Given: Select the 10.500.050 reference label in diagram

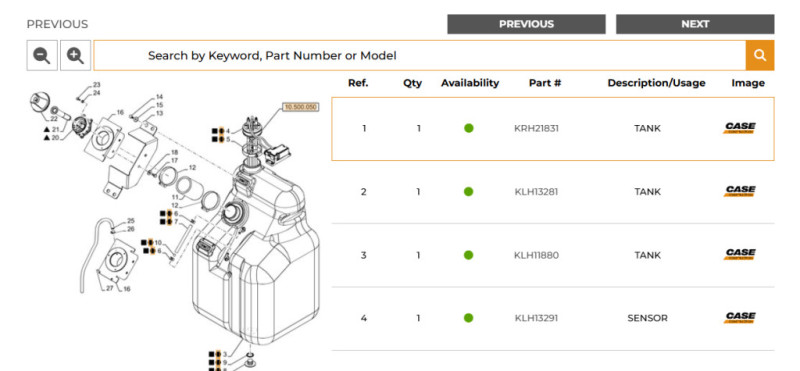Looking at the screenshot, I should pos(301,107).
